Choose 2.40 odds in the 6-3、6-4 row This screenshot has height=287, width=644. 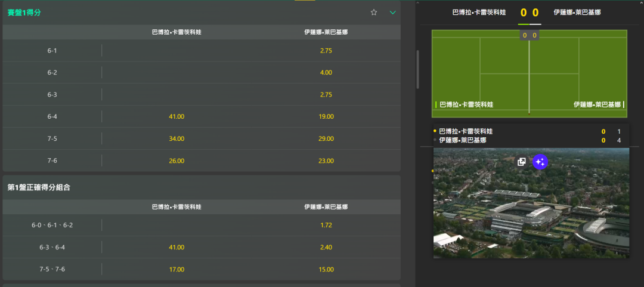pos(326,247)
